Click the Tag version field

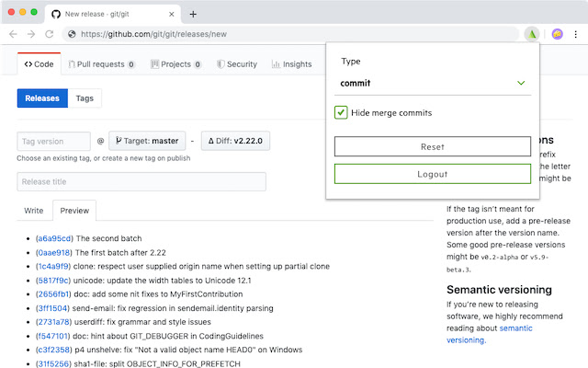pos(53,141)
